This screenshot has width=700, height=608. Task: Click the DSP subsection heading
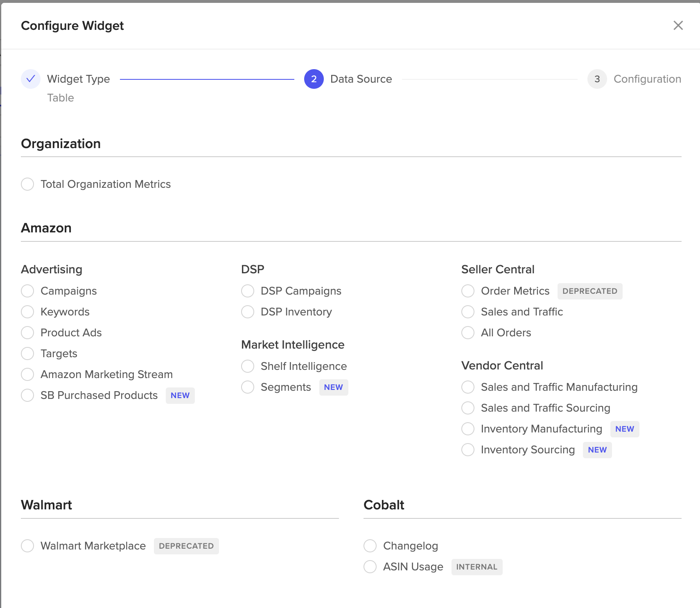(253, 269)
